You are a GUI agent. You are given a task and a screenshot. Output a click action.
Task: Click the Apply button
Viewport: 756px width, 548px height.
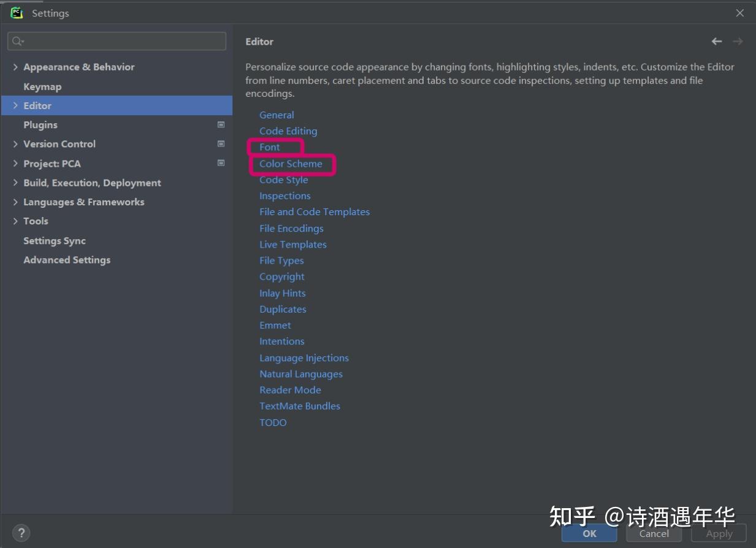point(719,533)
